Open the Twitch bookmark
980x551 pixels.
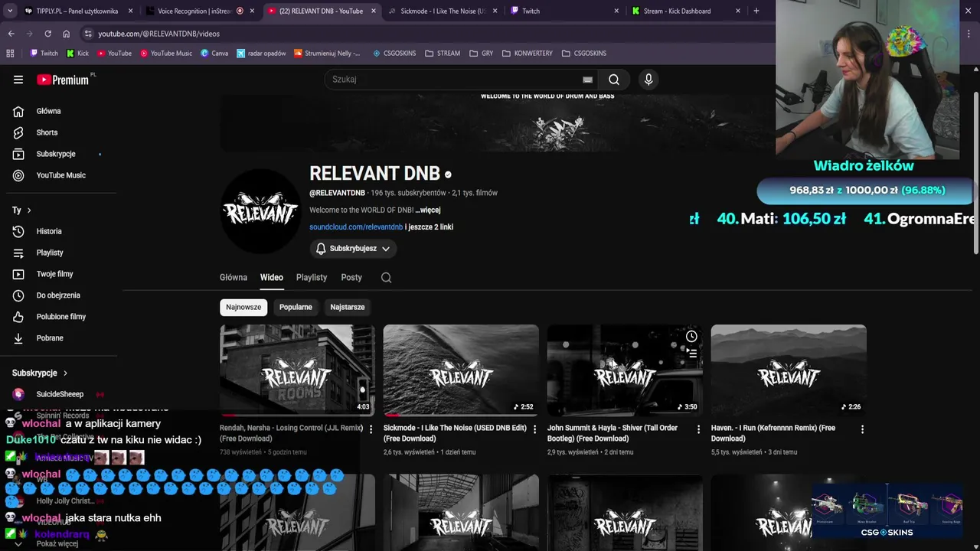(x=44, y=54)
